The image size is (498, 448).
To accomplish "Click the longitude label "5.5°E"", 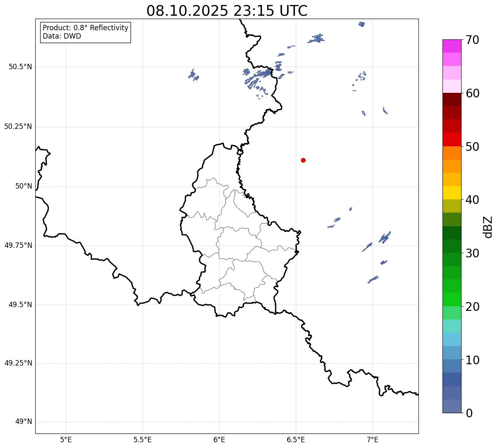I will pyautogui.click(x=143, y=439).
